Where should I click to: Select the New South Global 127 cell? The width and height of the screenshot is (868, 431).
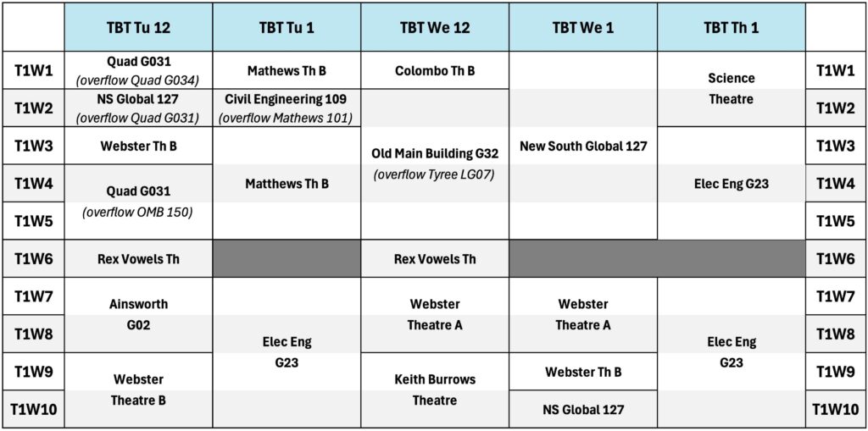582,146
